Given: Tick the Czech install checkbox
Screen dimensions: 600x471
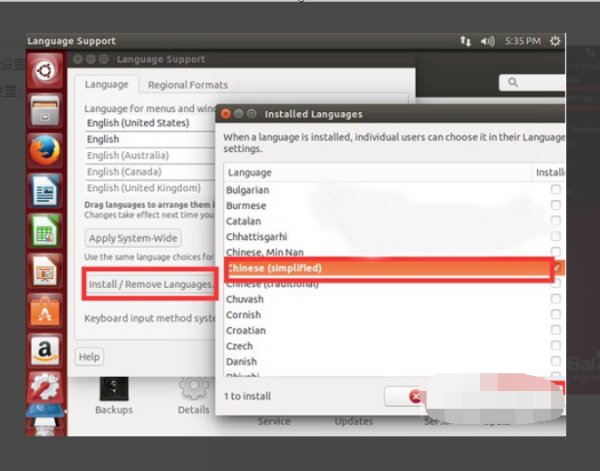Looking at the screenshot, I should coord(556,346).
